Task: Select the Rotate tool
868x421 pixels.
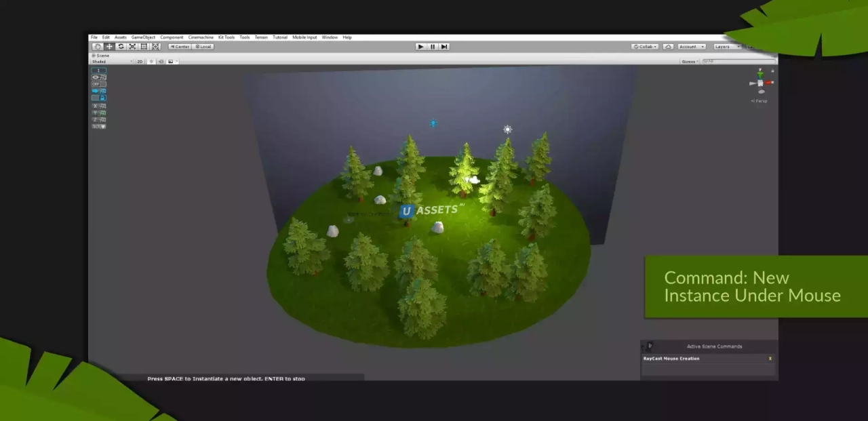Action: (121, 47)
